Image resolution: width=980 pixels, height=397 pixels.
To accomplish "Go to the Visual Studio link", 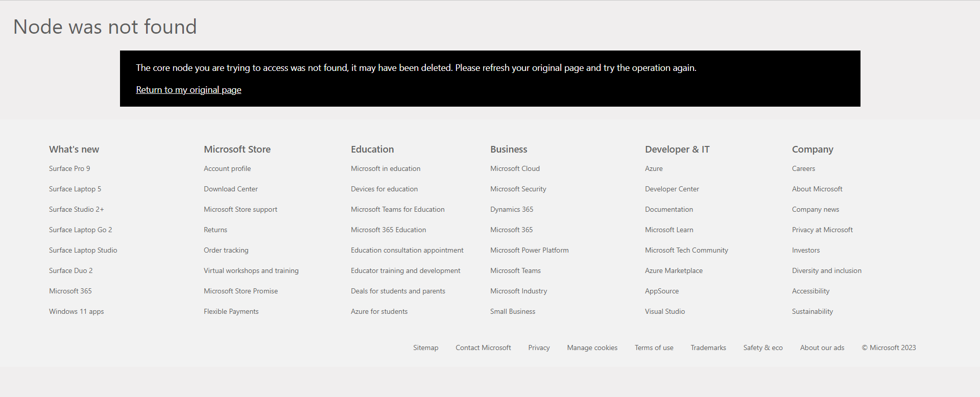I will tap(665, 311).
